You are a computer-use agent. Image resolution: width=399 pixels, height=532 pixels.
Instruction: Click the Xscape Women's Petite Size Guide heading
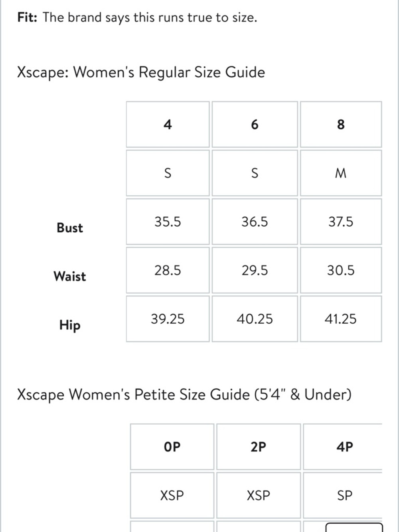tap(184, 394)
